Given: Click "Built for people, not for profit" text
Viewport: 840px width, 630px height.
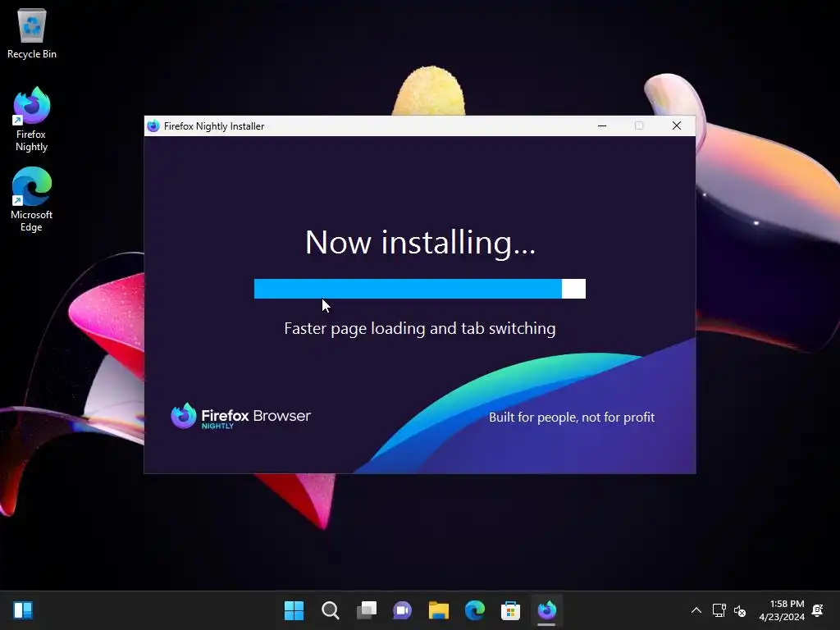Looking at the screenshot, I should pos(572,418).
